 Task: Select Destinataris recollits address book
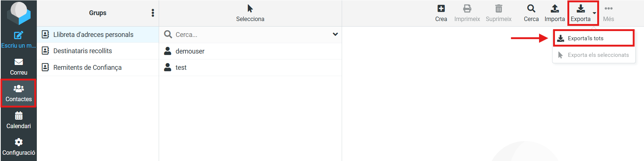pos(98,51)
